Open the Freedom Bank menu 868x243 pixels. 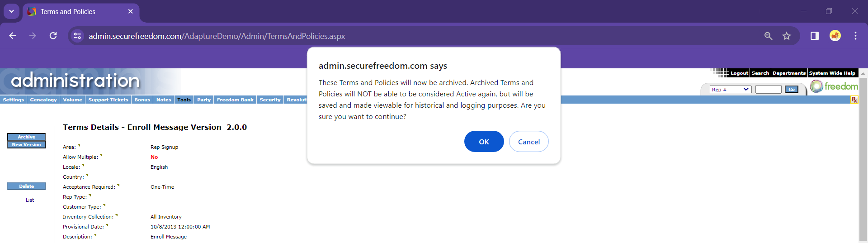(235, 100)
